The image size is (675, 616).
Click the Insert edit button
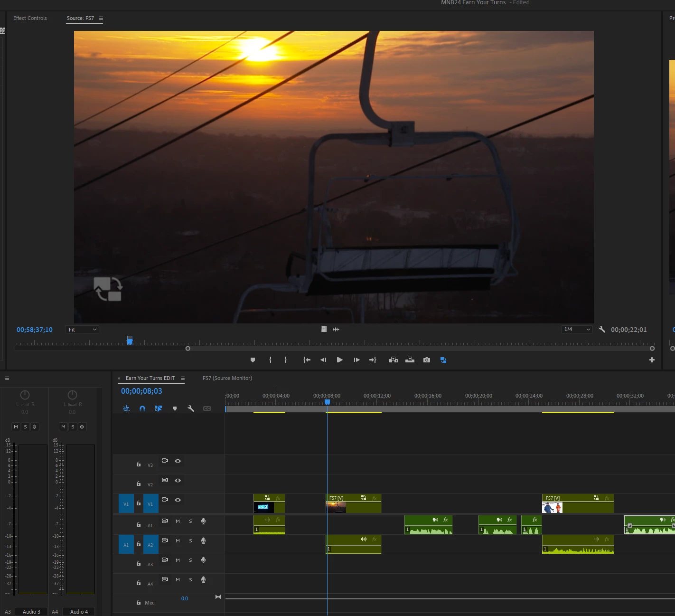(x=393, y=360)
